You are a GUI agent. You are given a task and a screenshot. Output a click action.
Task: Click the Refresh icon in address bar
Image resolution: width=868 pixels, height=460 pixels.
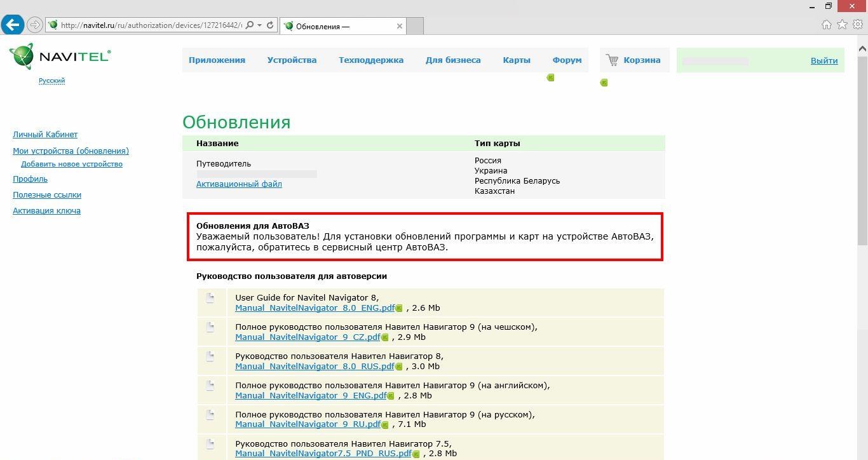[x=270, y=25]
